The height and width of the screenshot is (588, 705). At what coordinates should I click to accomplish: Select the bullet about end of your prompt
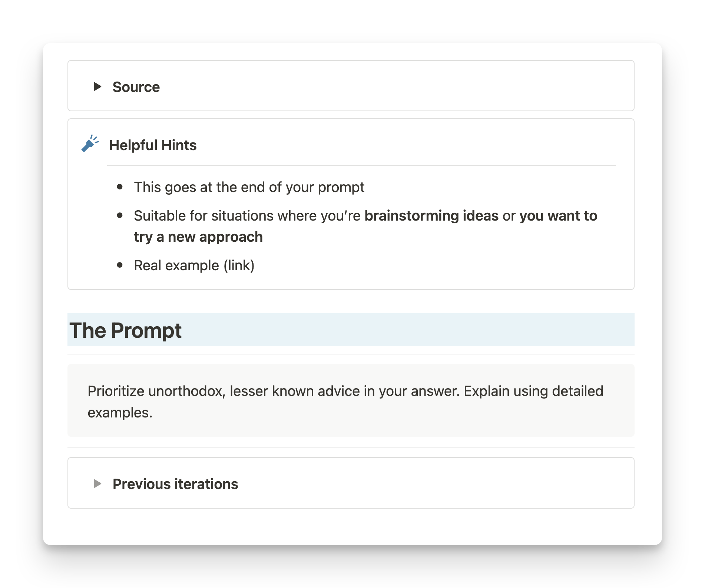click(249, 187)
